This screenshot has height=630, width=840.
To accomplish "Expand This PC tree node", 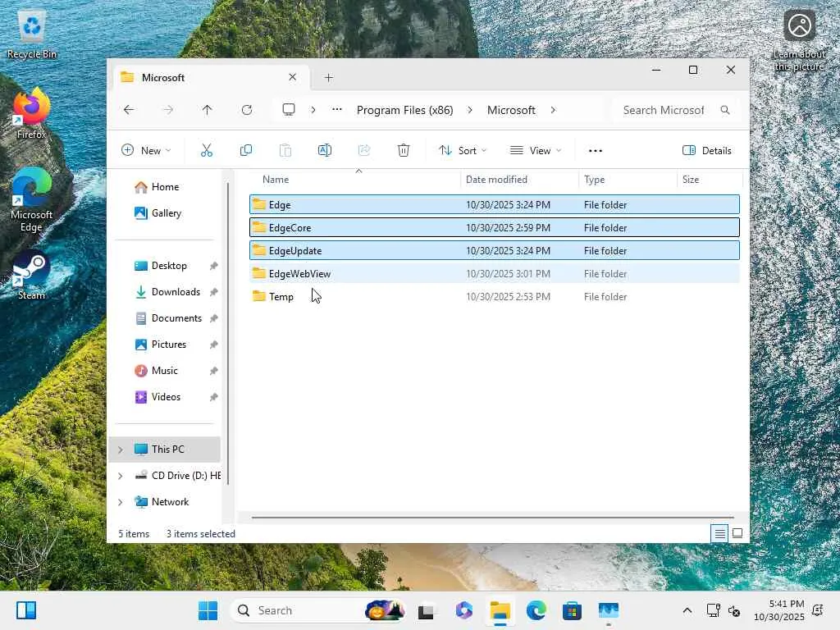I will click(x=121, y=450).
